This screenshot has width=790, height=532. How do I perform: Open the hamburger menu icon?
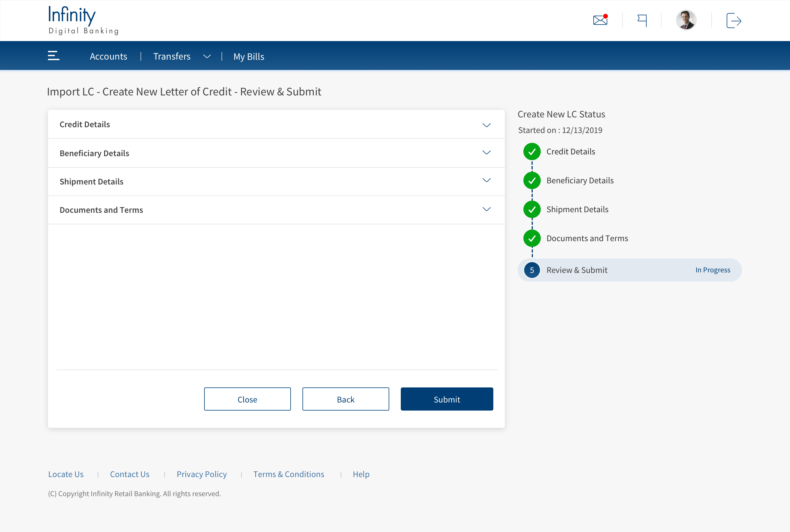53,56
